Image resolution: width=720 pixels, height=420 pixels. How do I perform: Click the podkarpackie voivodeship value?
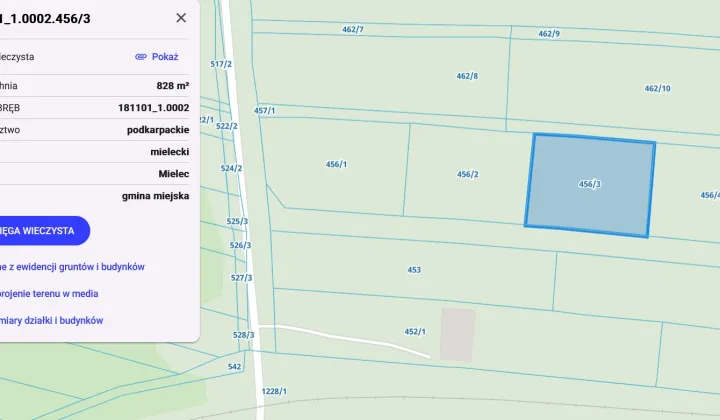[158, 130]
